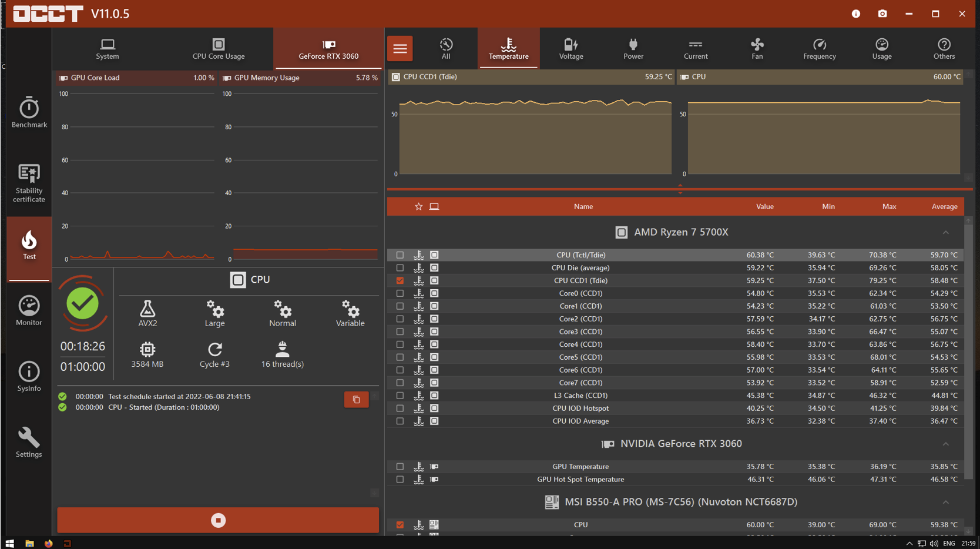Select the AVX2 instruction set option
Screen dimensions: 980x549
click(147, 314)
